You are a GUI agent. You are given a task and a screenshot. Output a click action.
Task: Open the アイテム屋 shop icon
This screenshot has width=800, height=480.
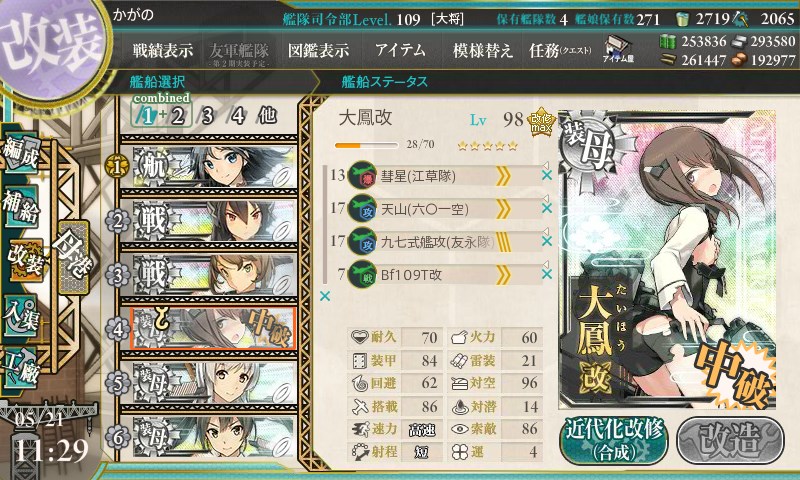[x=618, y=49]
